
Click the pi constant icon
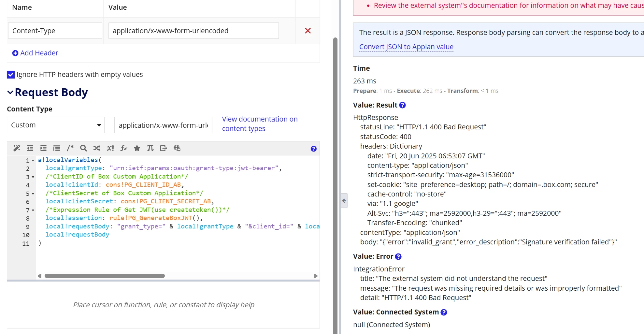coord(150,148)
